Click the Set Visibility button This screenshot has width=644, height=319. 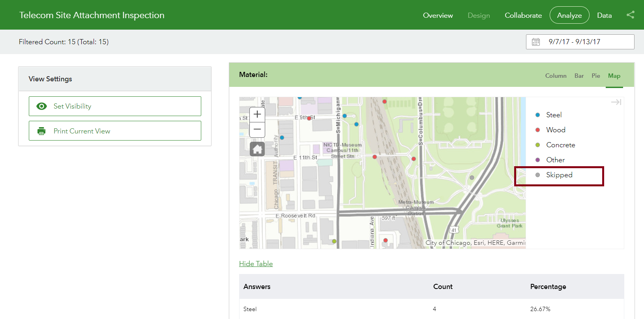(x=115, y=106)
